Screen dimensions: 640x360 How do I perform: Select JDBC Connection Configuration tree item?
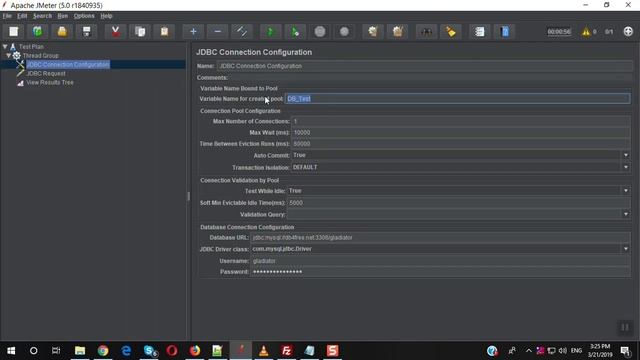[x=68, y=64]
